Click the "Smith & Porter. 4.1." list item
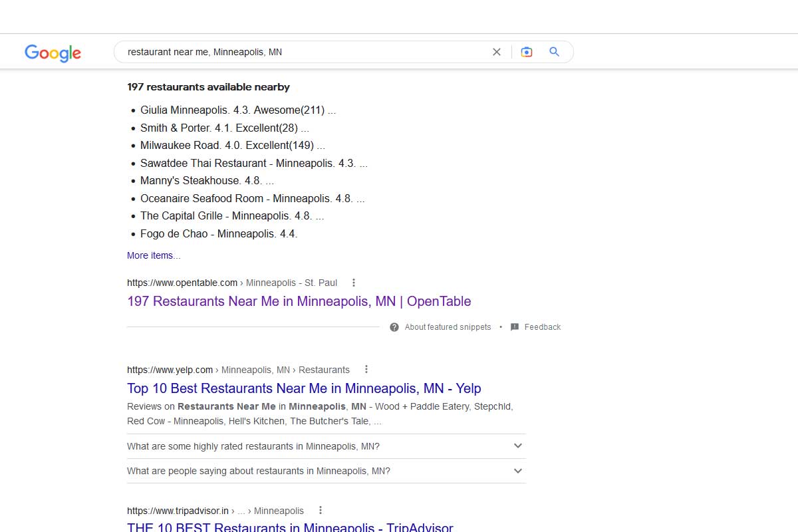The image size is (798, 532). (x=225, y=128)
